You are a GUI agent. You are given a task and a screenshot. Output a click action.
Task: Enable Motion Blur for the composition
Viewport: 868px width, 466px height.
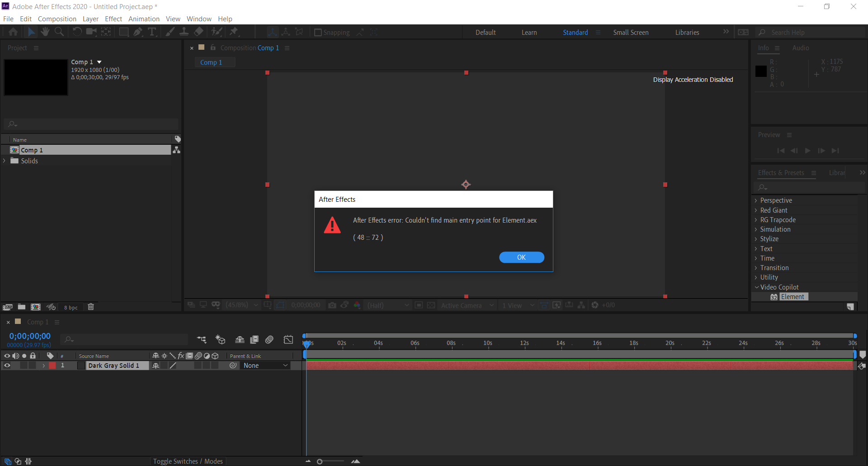point(269,339)
